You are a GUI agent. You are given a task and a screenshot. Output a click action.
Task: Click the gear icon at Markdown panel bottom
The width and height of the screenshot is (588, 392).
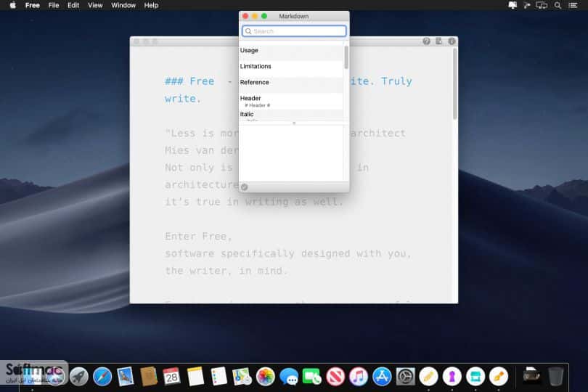(244, 187)
